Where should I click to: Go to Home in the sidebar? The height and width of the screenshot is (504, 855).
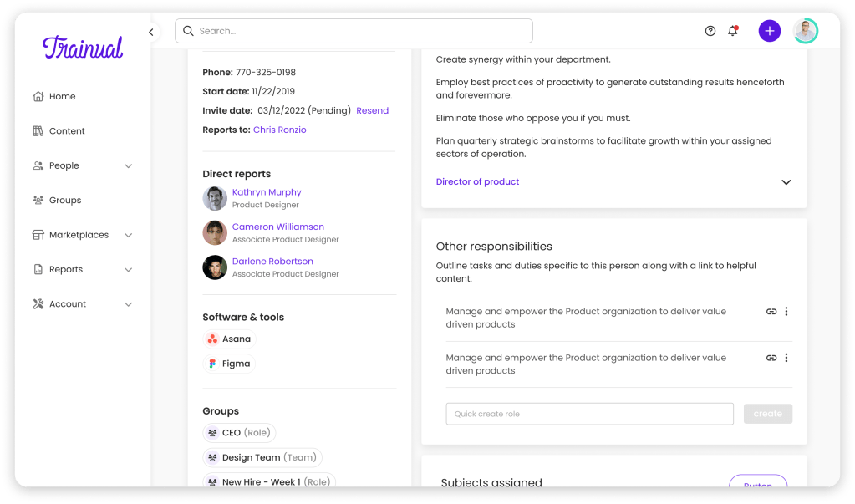62,96
